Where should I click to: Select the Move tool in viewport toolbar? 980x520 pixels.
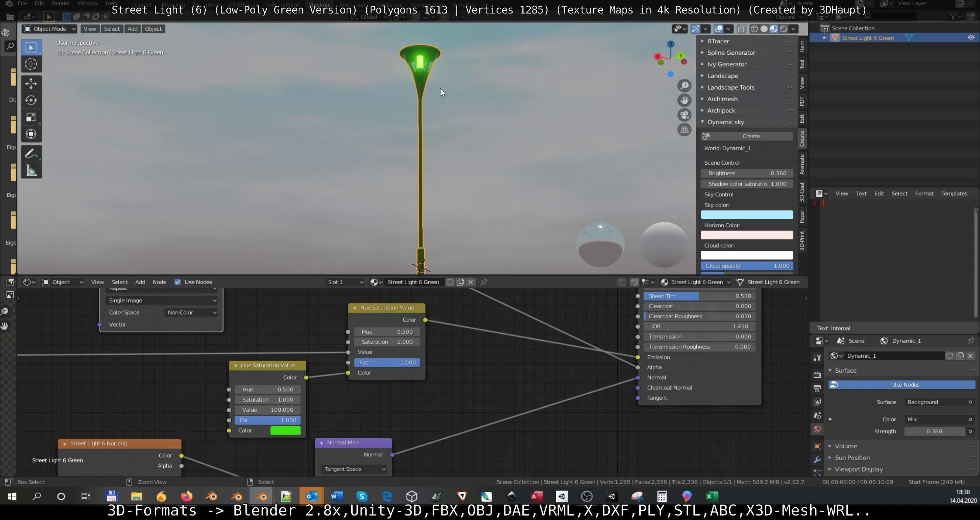(31, 83)
